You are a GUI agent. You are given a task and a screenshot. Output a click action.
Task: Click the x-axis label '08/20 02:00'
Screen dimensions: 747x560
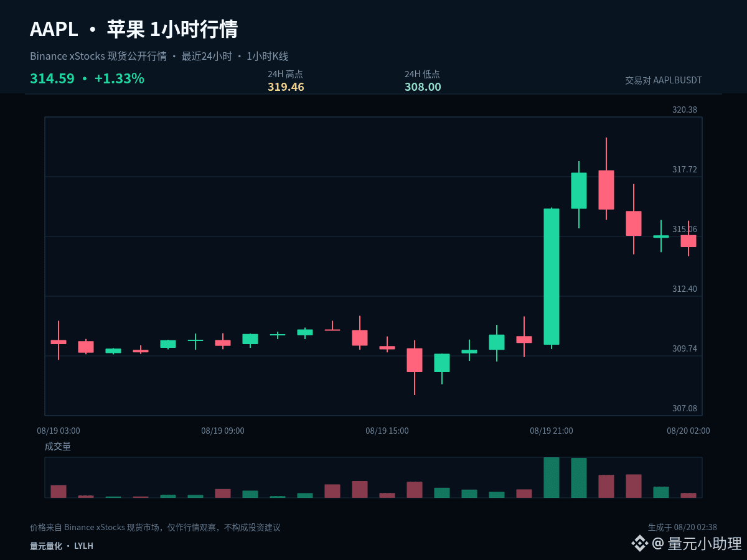point(688,431)
